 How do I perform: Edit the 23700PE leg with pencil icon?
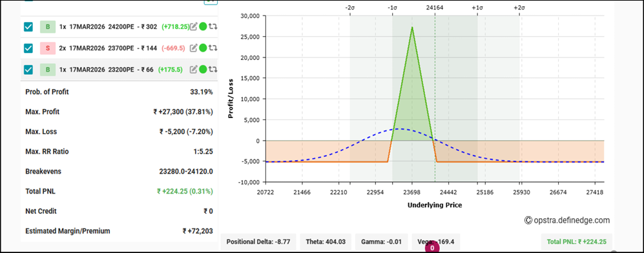tap(193, 48)
